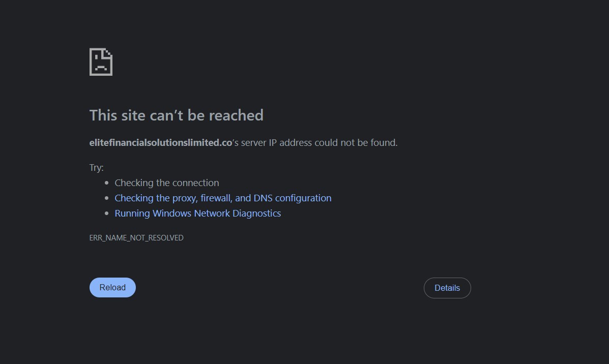The width and height of the screenshot is (609, 364).
Task: Click bullet before Running Windows Network Diagnostics
Action: (x=106, y=214)
